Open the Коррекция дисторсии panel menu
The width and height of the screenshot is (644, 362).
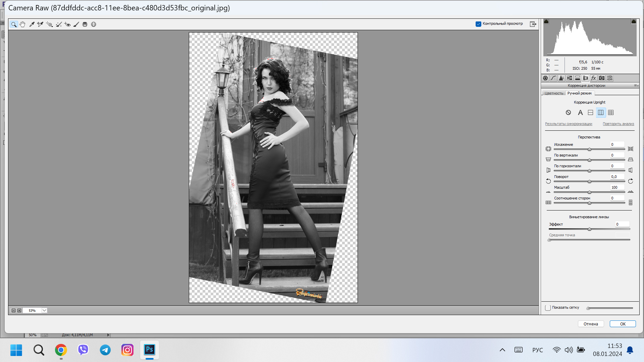tap(636, 85)
